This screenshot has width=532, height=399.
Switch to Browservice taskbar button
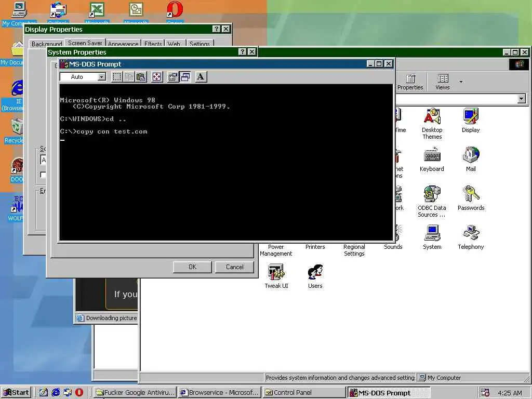[219, 393]
